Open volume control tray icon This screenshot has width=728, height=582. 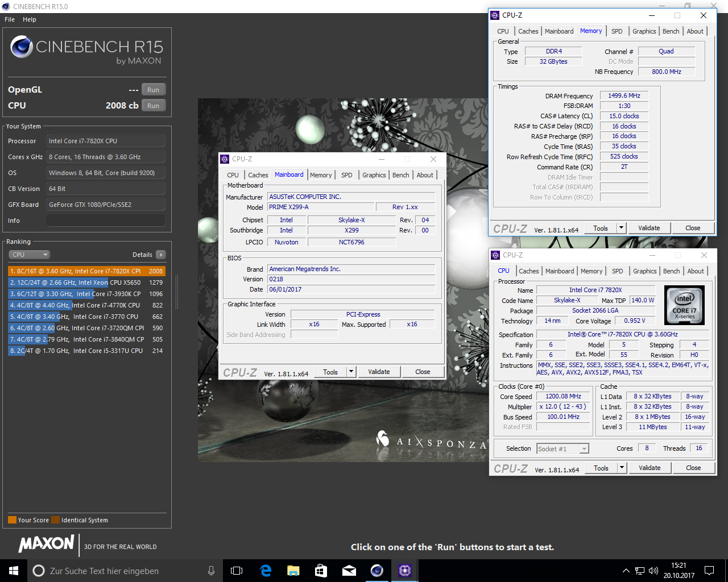(x=653, y=571)
